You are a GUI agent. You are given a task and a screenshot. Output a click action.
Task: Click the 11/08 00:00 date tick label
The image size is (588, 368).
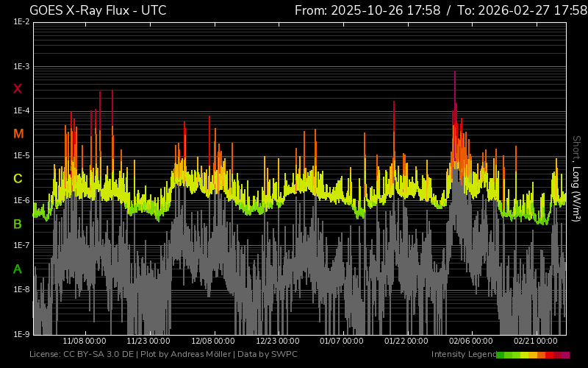(84, 342)
